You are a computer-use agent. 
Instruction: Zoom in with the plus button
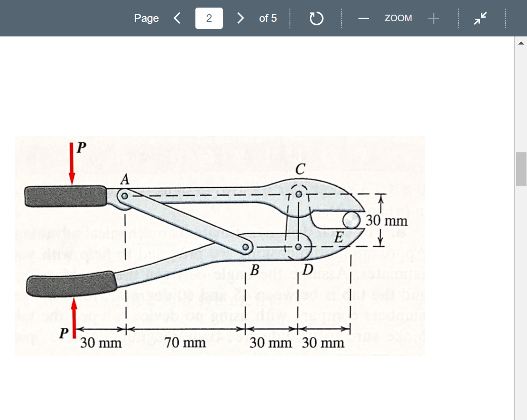[433, 19]
